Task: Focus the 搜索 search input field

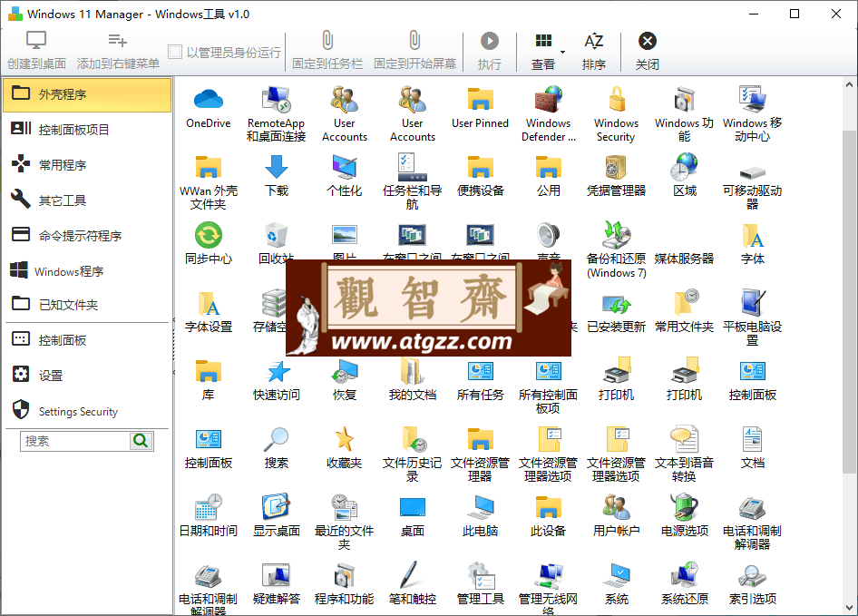Action: (75, 441)
